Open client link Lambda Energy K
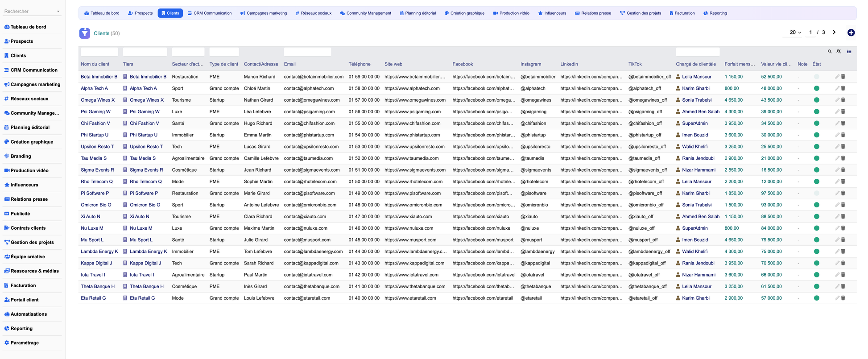The height and width of the screenshot is (359, 868). click(99, 252)
